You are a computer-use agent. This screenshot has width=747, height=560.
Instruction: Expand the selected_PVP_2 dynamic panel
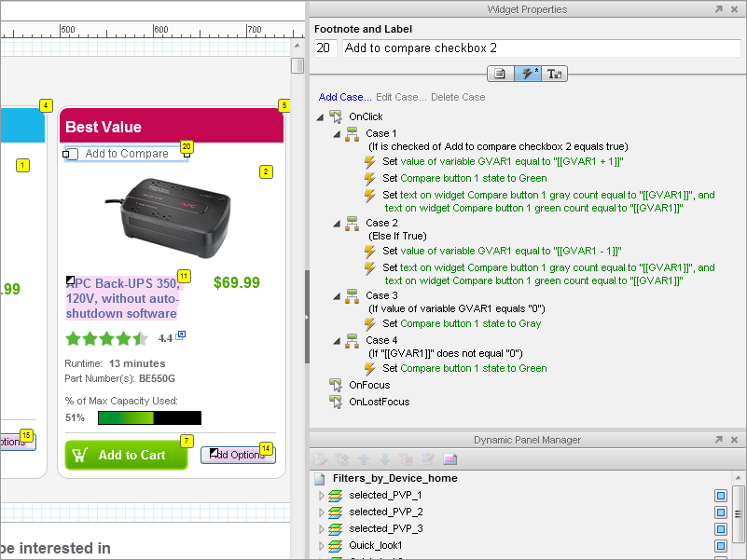pos(323,512)
